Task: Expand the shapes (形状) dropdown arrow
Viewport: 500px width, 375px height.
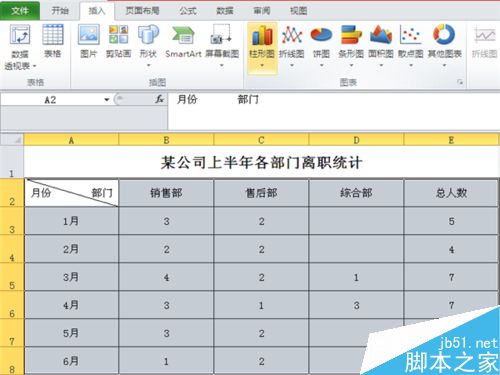Action: tap(148, 65)
